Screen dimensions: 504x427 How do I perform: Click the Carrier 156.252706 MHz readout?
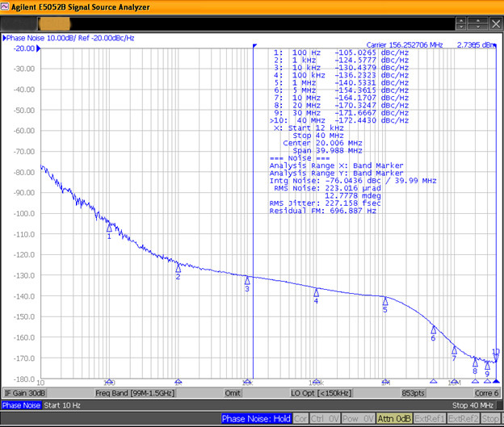405,45
